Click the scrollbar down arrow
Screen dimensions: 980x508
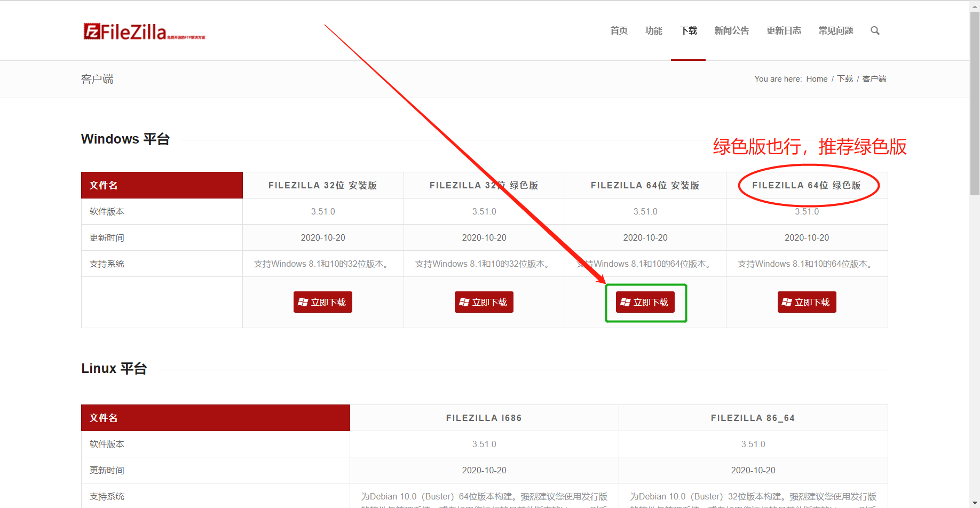tap(975, 503)
